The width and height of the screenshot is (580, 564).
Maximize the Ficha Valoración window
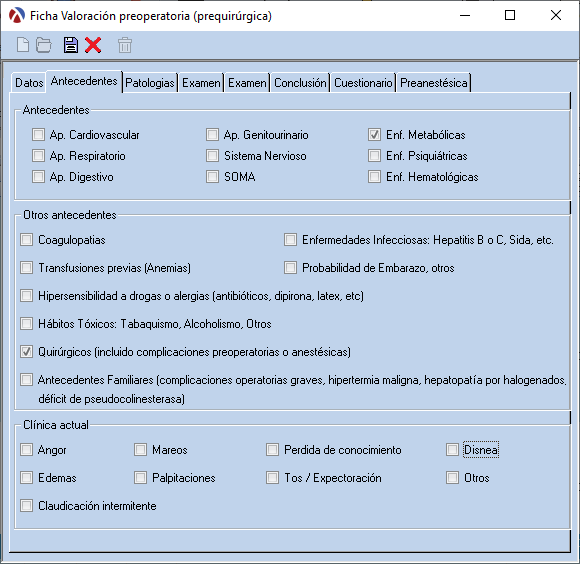coord(510,16)
